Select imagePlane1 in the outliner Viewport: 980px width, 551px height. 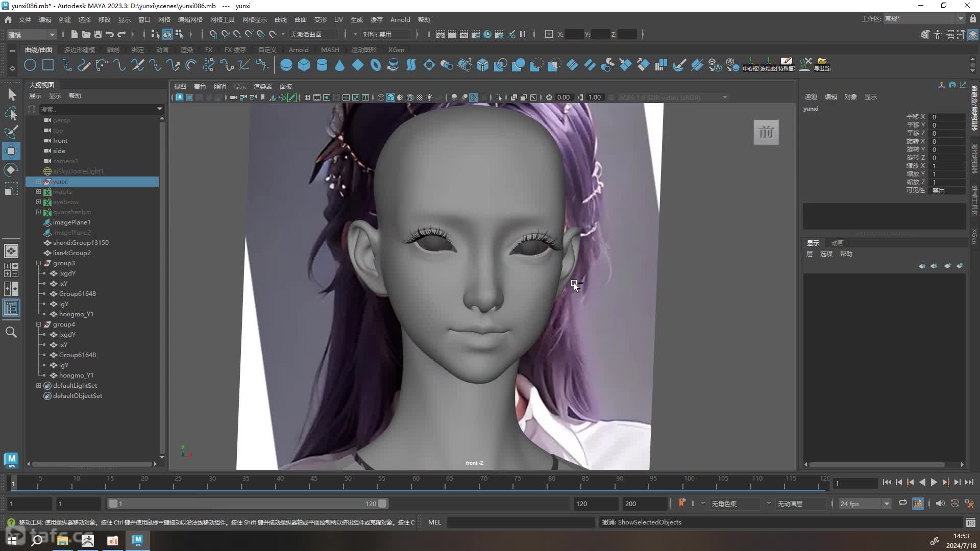pos(71,222)
